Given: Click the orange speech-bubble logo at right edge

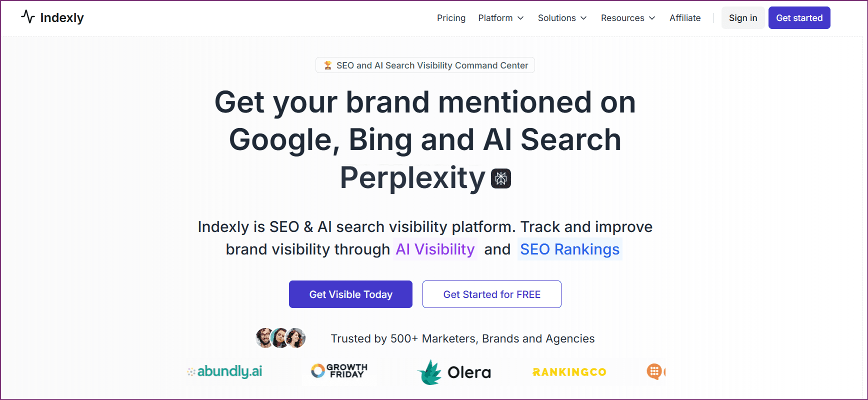Looking at the screenshot, I should pos(655,371).
